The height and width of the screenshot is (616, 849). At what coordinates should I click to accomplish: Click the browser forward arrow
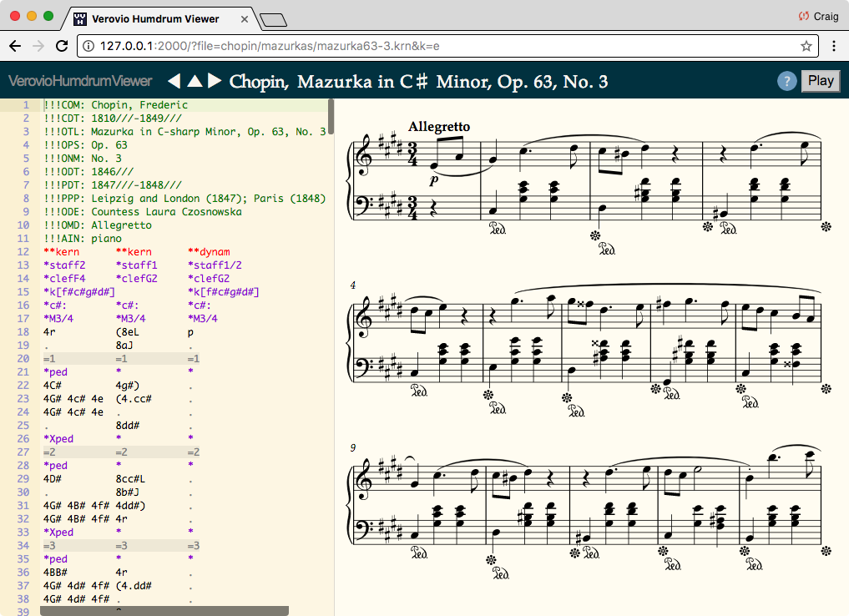38,46
